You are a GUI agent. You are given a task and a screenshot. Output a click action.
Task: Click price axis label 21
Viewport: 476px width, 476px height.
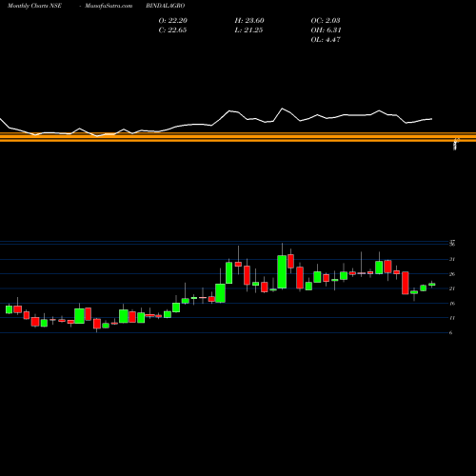452,288
